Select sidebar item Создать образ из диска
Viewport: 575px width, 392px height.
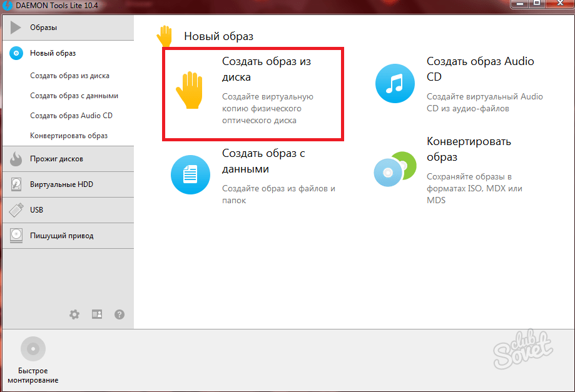click(69, 76)
